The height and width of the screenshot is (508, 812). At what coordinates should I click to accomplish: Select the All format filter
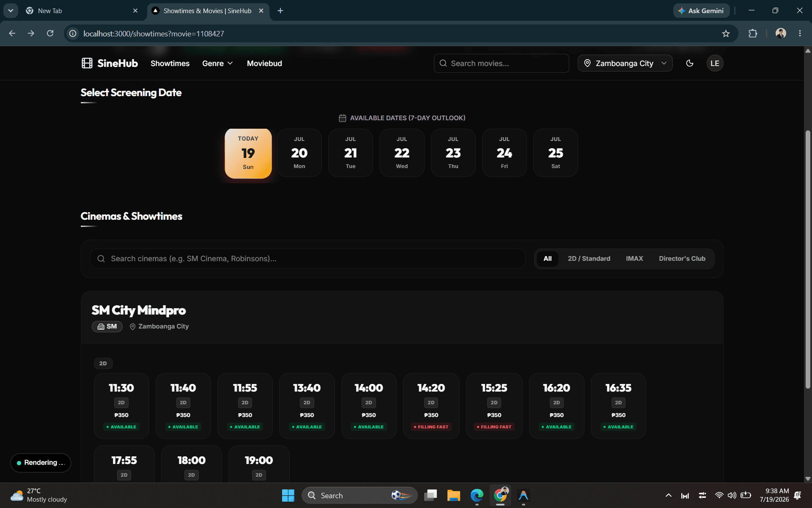(547, 259)
